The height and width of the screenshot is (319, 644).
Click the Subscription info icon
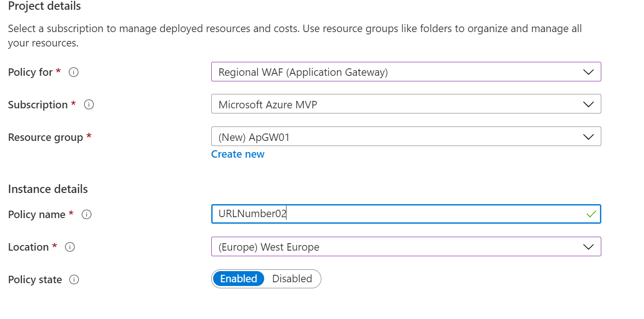point(89,105)
